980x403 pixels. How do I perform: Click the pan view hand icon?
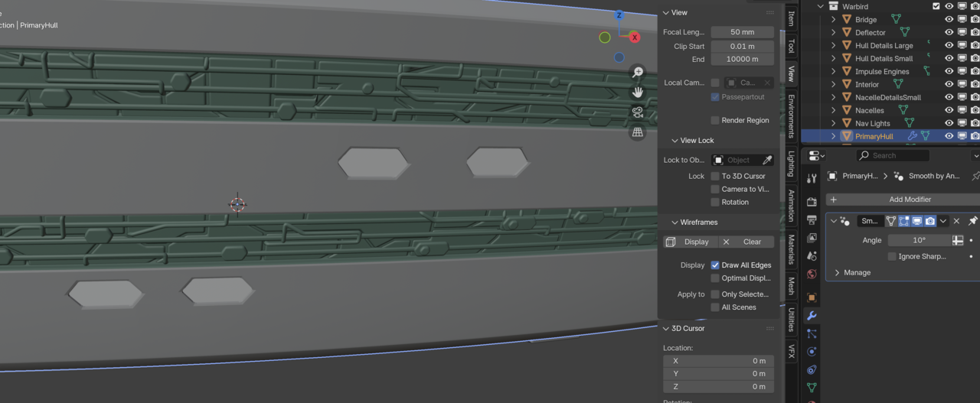pos(638,92)
